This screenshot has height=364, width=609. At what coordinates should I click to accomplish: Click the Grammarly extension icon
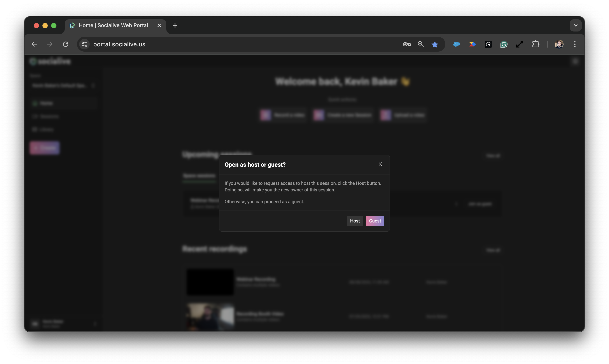tap(504, 44)
